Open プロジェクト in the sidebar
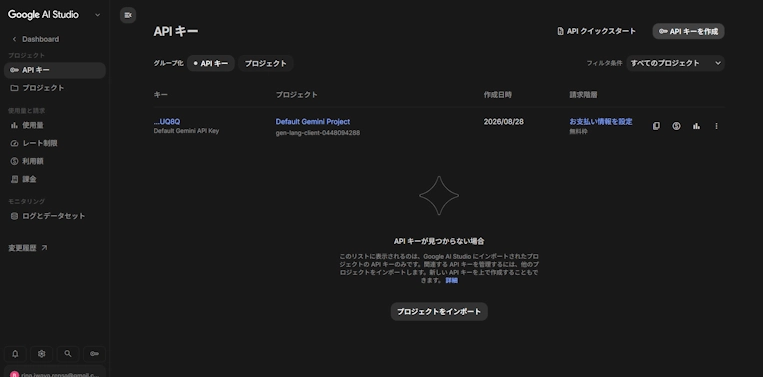 click(54, 88)
